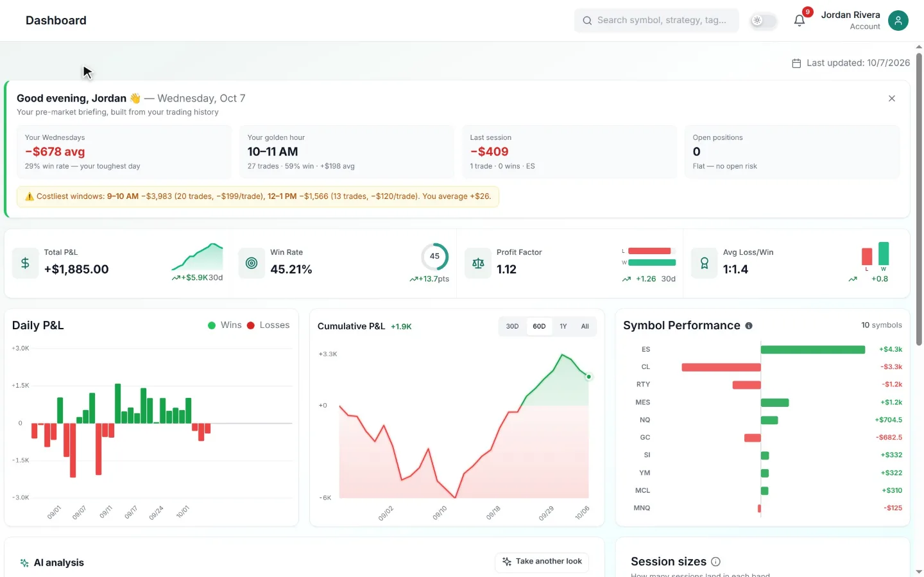The height and width of the screenshot is (577, 924).
Task: Click the scroll down arrow of scrollbar
Action: (x=919, y=571)
